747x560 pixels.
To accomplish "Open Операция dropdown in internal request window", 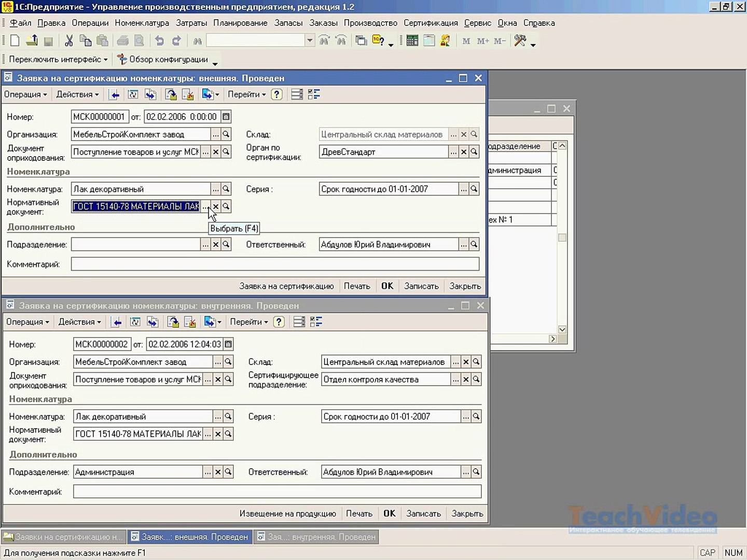I will point(27,322).
